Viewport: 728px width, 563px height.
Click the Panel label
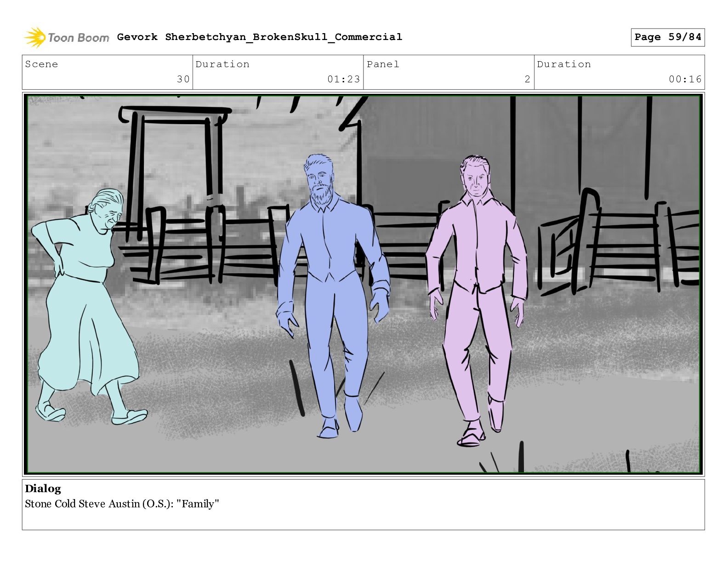point(383,64)
